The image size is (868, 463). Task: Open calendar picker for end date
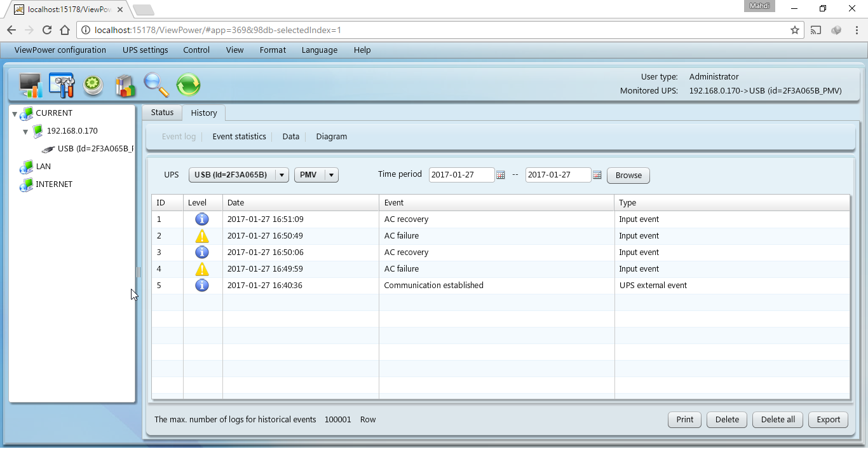click(597, 175)
